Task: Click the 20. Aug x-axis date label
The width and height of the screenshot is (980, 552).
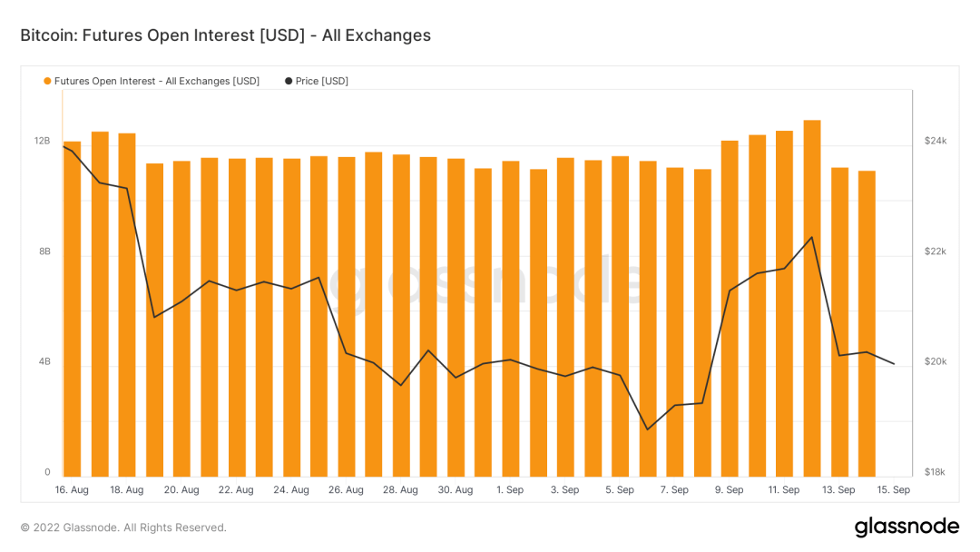Action: (x=181, y=490)
